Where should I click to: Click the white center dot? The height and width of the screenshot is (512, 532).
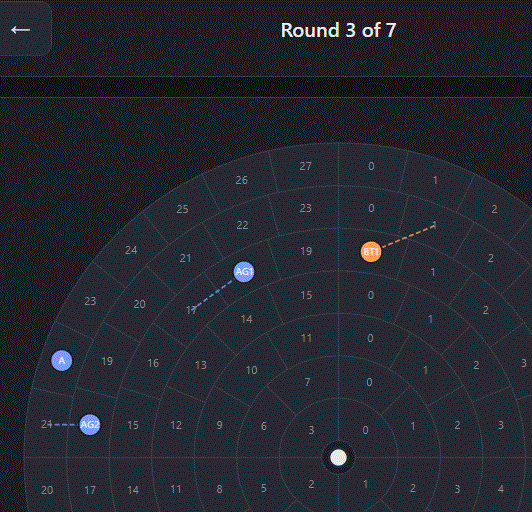[x=338, y=458]
